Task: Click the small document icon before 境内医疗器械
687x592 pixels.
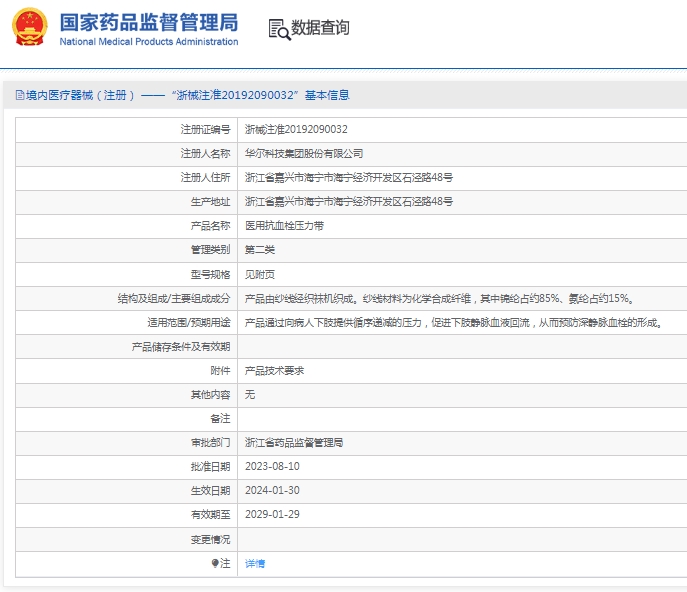Action: pos(20,95)
